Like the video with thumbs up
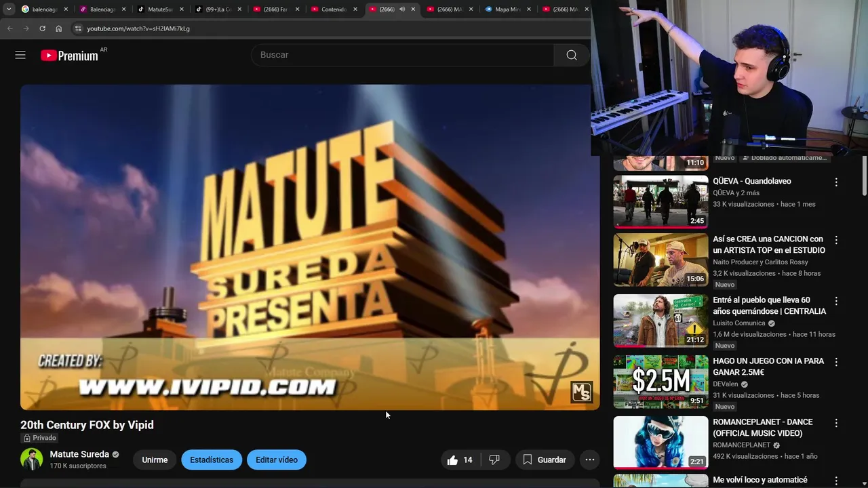This screenshot has height=488, width=868. coord(459,460)
